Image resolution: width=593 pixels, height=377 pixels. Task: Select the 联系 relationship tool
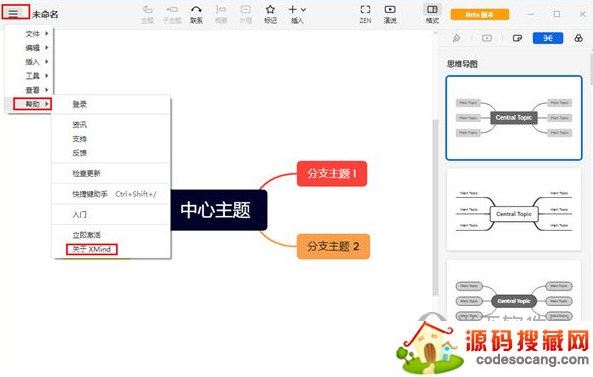(196, 14)
